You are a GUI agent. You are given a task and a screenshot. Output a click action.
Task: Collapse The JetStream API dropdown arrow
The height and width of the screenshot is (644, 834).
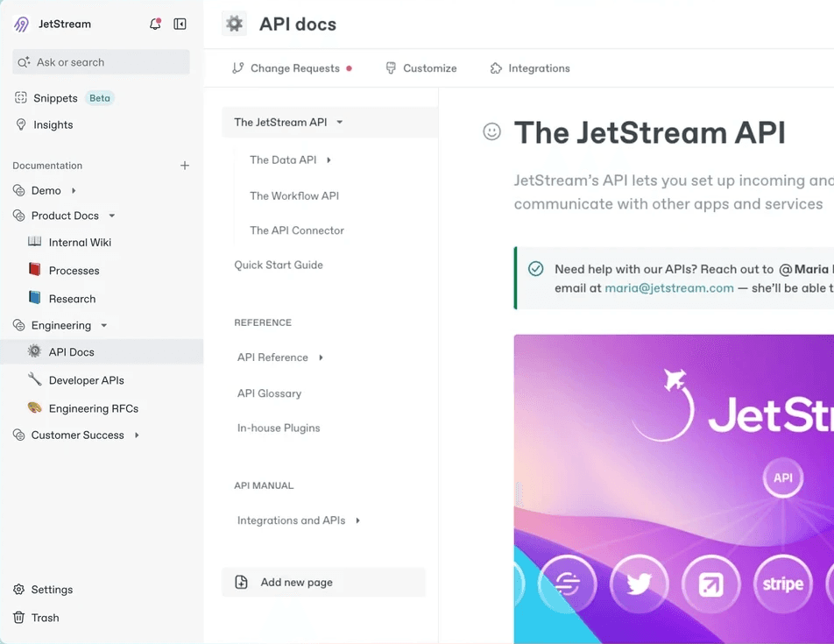click(339, 123)
